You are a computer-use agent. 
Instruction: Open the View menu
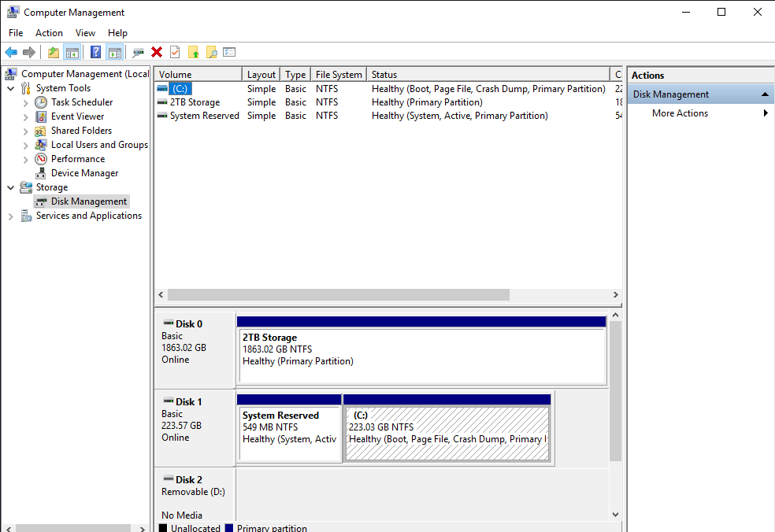click(x=85, y=33)
